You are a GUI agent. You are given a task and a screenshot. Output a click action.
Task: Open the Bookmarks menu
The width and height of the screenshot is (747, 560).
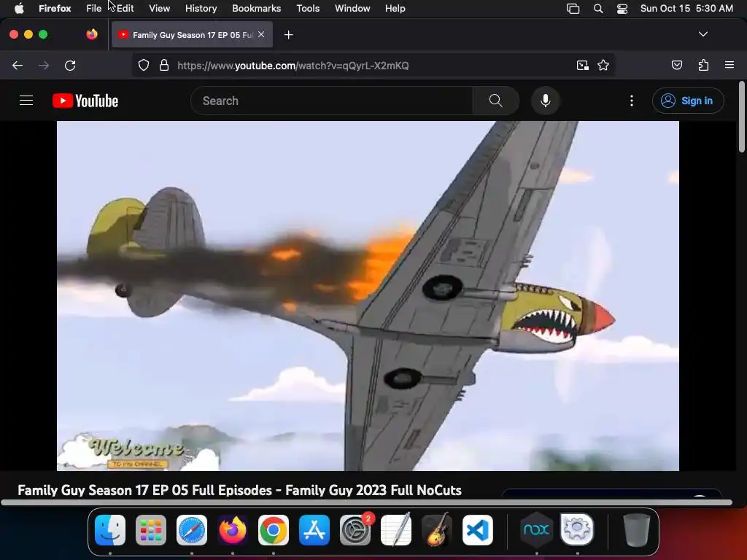256,8
